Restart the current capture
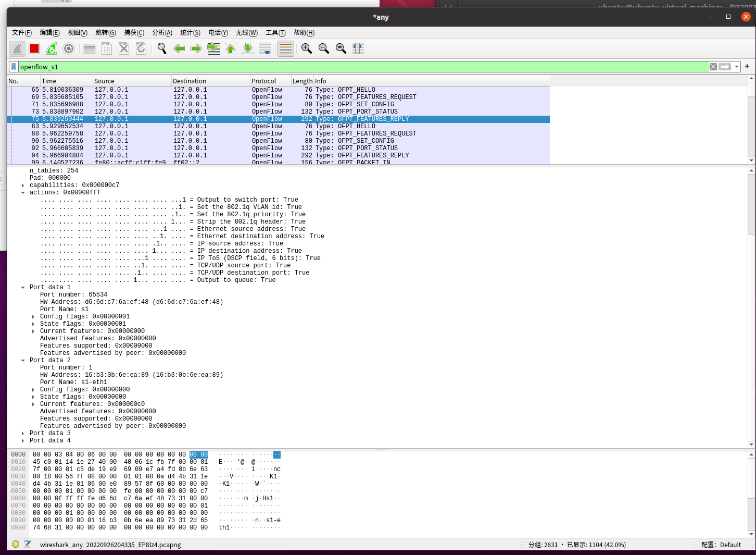The image size is (756, 555). point(52,48)
